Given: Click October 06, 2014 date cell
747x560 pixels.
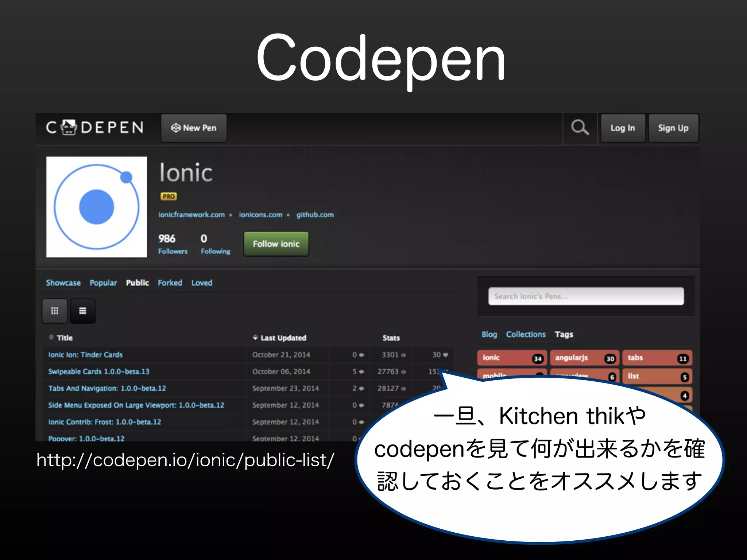Looking at the screenshot, I should [281, 372].
